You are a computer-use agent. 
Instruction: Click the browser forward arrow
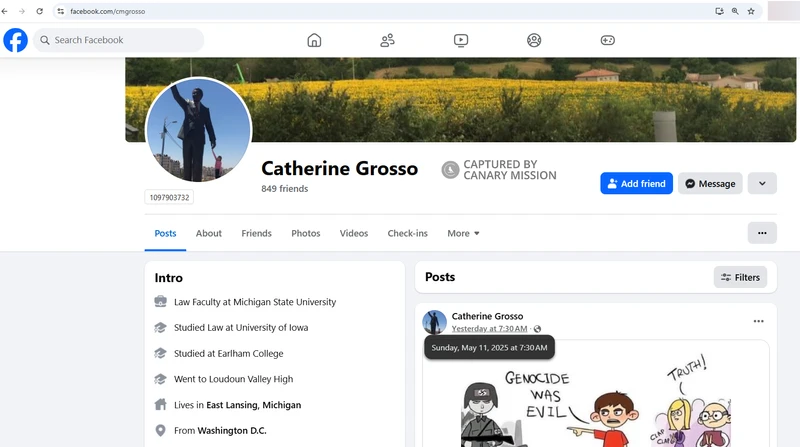pyautogui.click(x=22, y=11)
